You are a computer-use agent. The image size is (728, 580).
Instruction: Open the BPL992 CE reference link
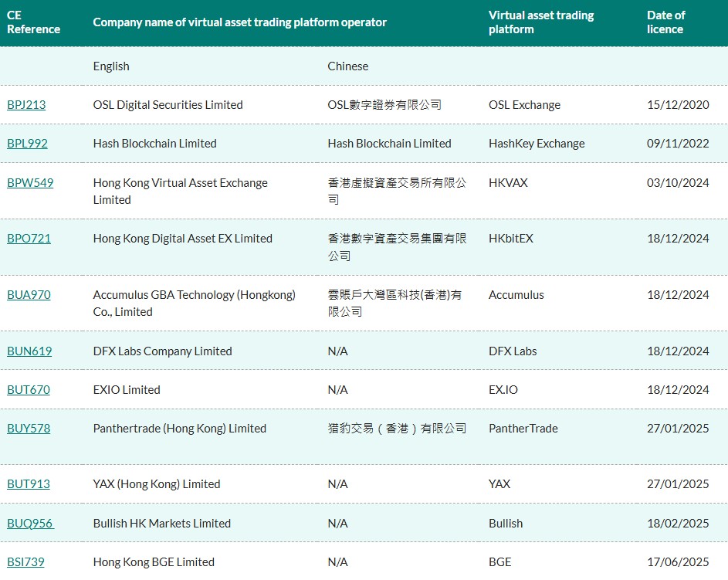25,143
